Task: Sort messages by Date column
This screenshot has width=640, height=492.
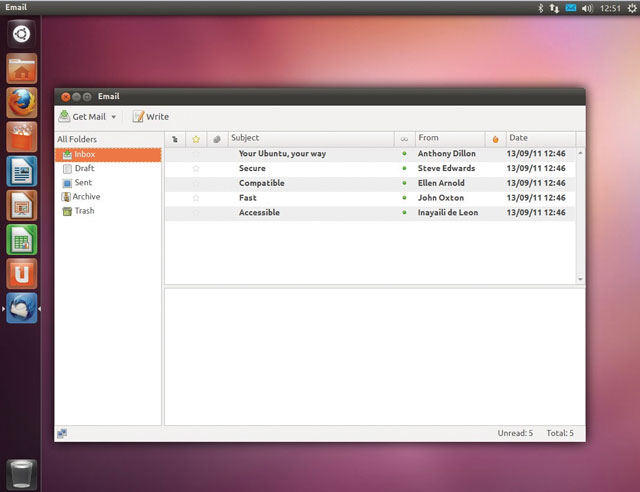Action: click(x=541, y=138)
